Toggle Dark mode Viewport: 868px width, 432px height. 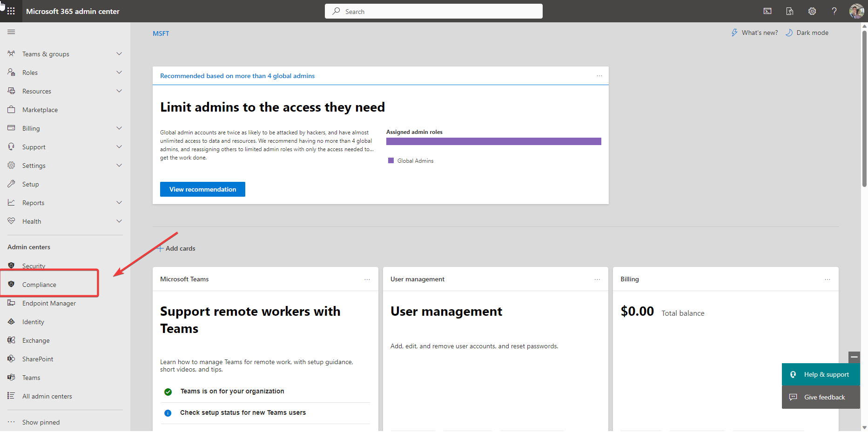807,33
